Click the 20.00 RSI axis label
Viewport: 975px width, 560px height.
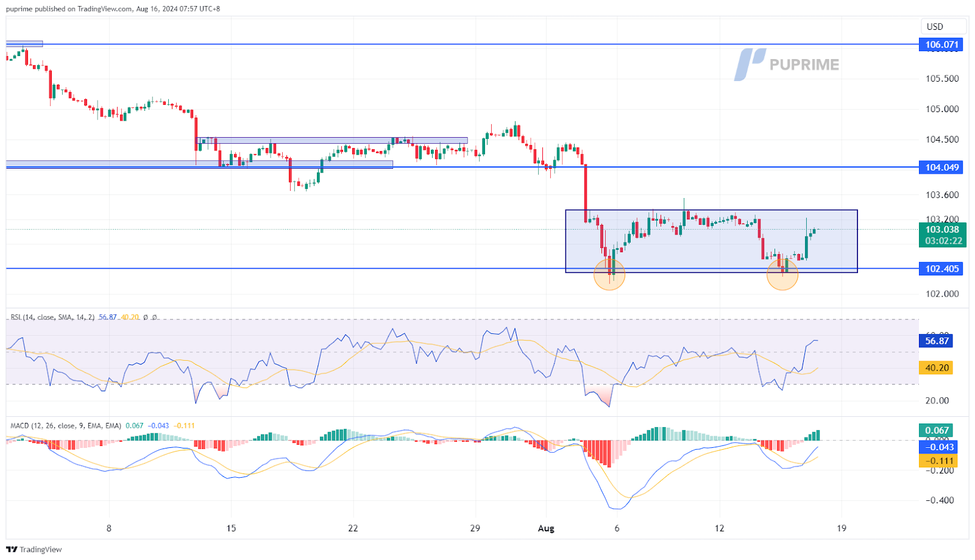pos(937,400)
